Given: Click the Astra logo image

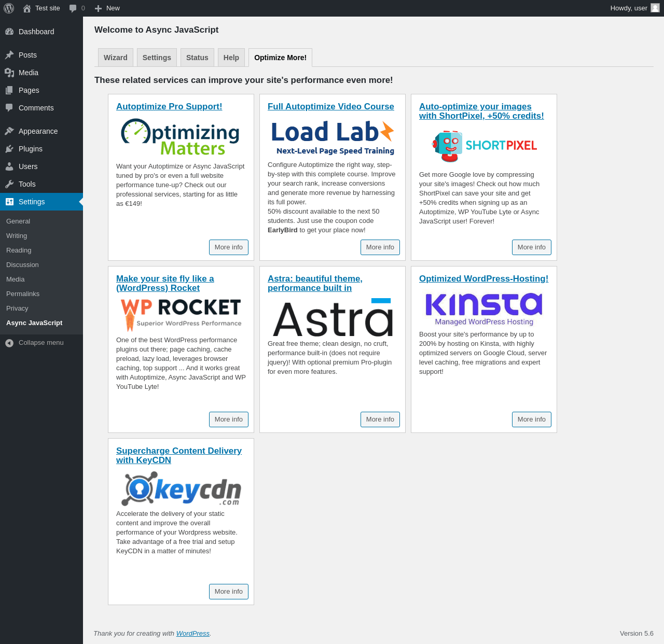Looking at the screenshot, I should [x=333, y=317].
